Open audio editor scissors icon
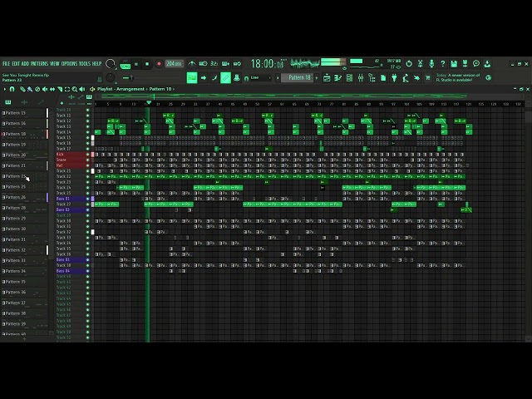The width and height of the screenshot is (532, 399). pos(420,64)
